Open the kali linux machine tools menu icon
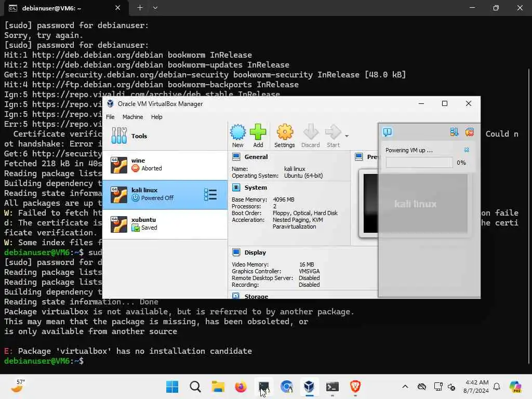The width and height of the screenshot is (532, 399). pyautogui.click(x=210, y=194)
